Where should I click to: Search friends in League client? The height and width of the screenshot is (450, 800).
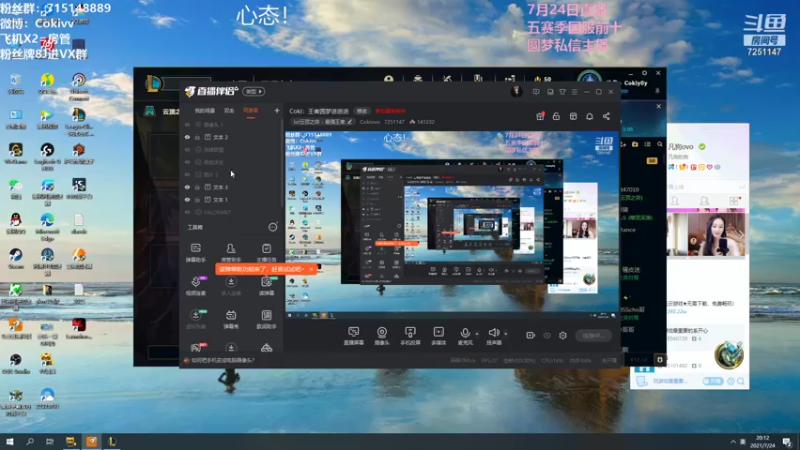click(x=660, y=144)
